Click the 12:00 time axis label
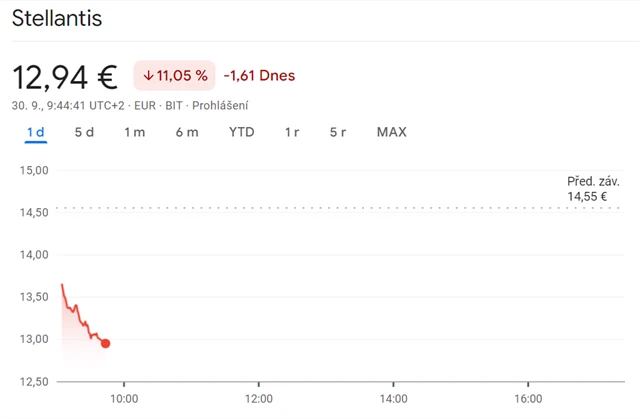Viewport: 640px width, 419px height. (258, 398)
